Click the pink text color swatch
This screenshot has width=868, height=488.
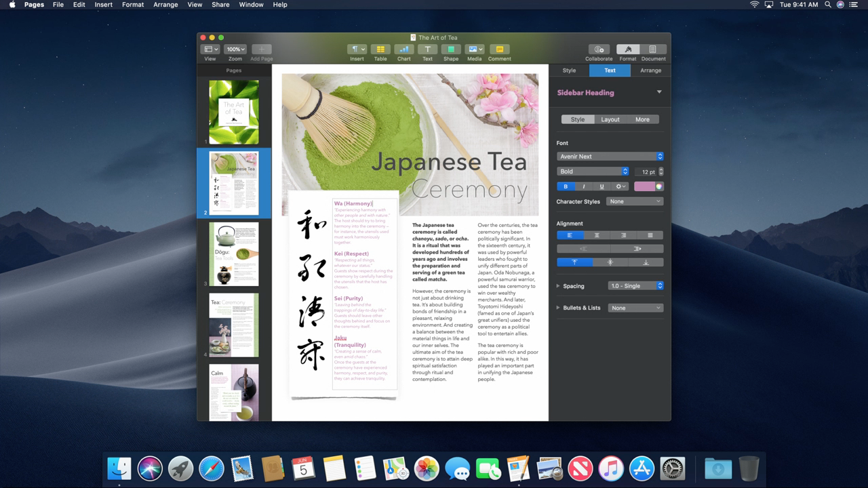coord(644,186)
